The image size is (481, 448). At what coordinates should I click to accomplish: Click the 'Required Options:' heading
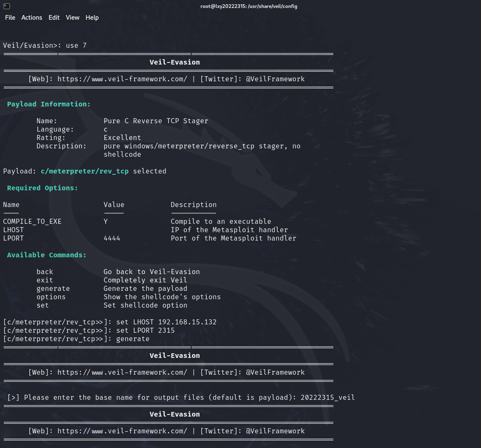(x=43, y=188)
